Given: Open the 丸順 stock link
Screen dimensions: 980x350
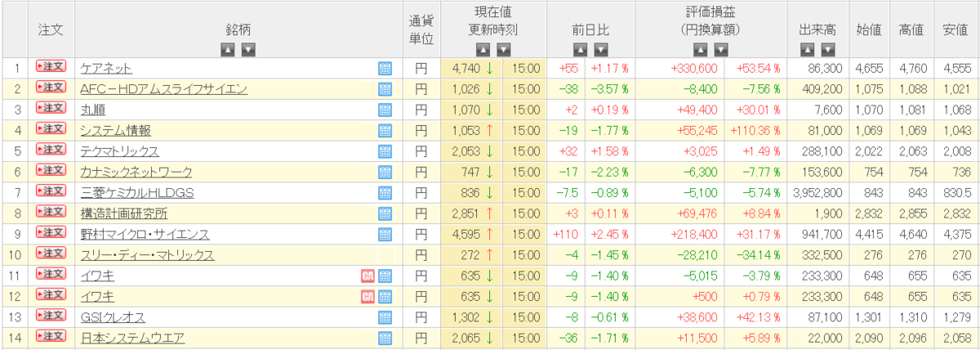Looking at the screenshot, I should point(91,110).
